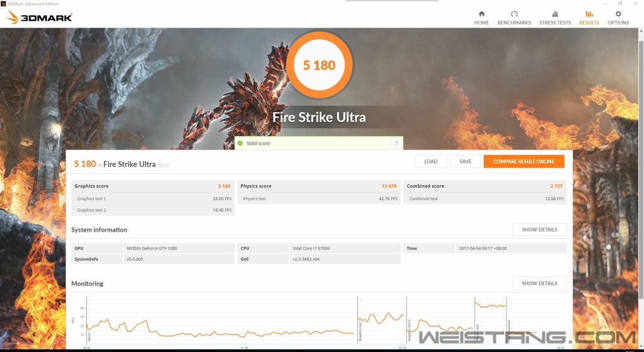Click the NVIDIA GeForce GTX 1080 value

click(x=152, y=248)
